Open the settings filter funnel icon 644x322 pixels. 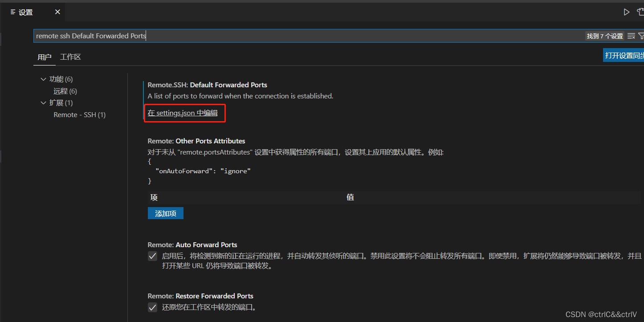pyautogui.click(x=641, y=36)
